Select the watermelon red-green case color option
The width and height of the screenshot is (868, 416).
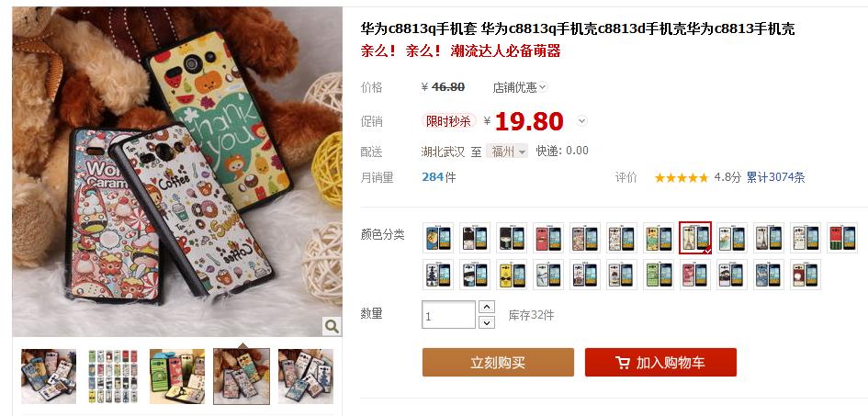point(842,237)
